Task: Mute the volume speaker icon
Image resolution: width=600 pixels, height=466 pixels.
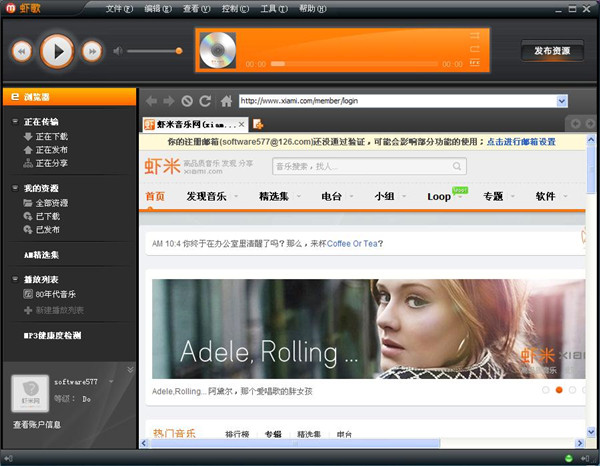Action: tap(118, 50)
